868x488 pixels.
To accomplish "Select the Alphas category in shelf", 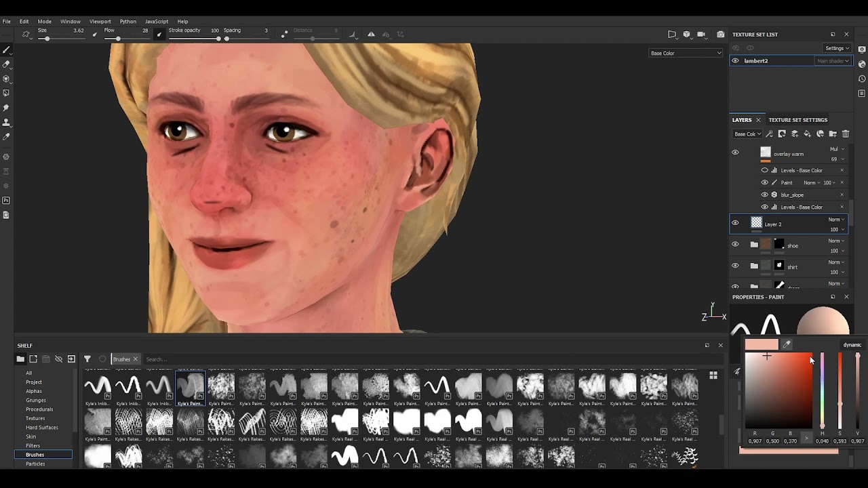I will 34,391.
